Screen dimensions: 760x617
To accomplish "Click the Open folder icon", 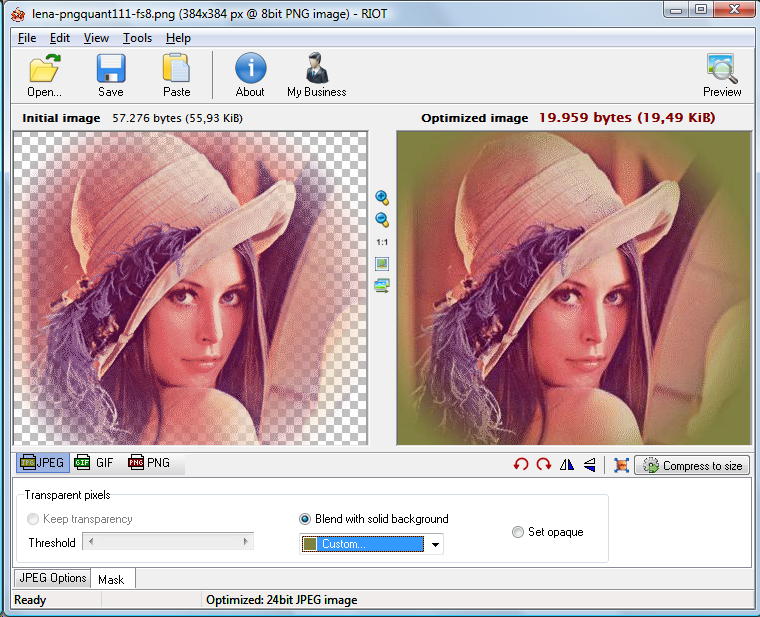I will (44, 69).
